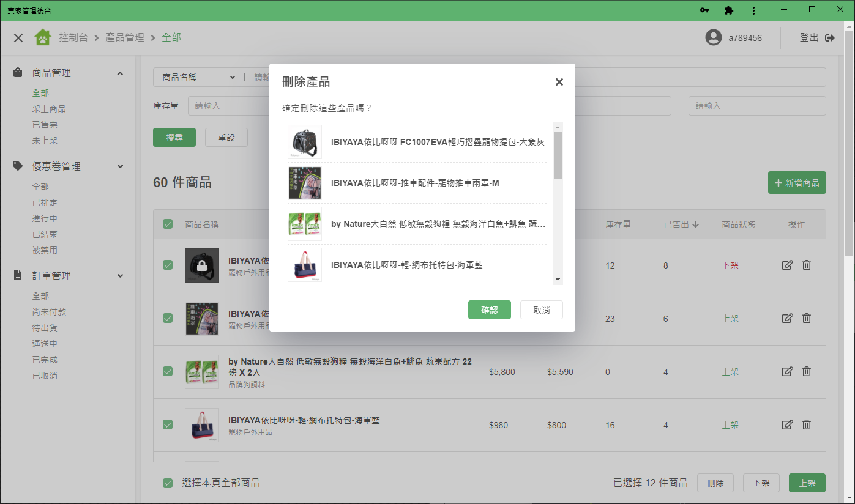The width and height of the screenshot is (855, 504).
Task: Click the 搜尋 button
Action: (174, 138)
